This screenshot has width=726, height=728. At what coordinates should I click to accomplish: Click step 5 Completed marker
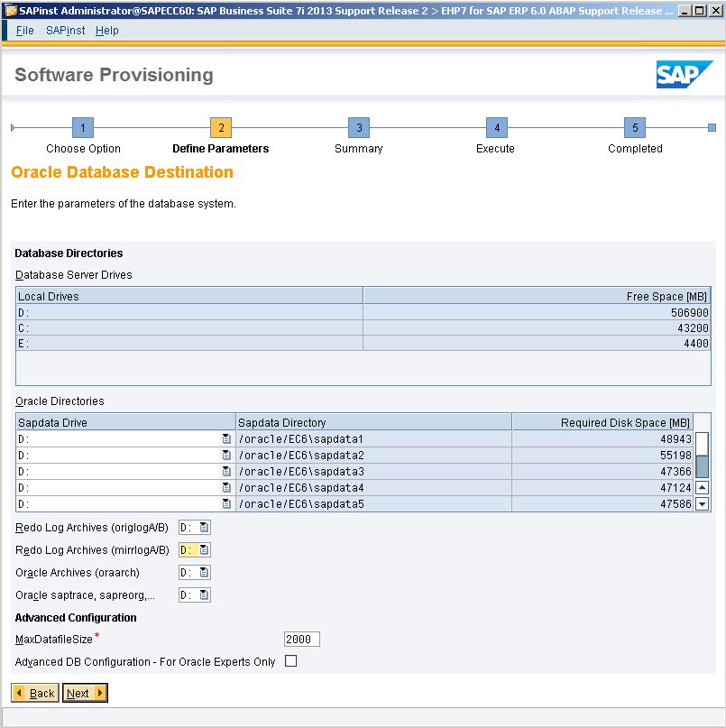[635, 128]
